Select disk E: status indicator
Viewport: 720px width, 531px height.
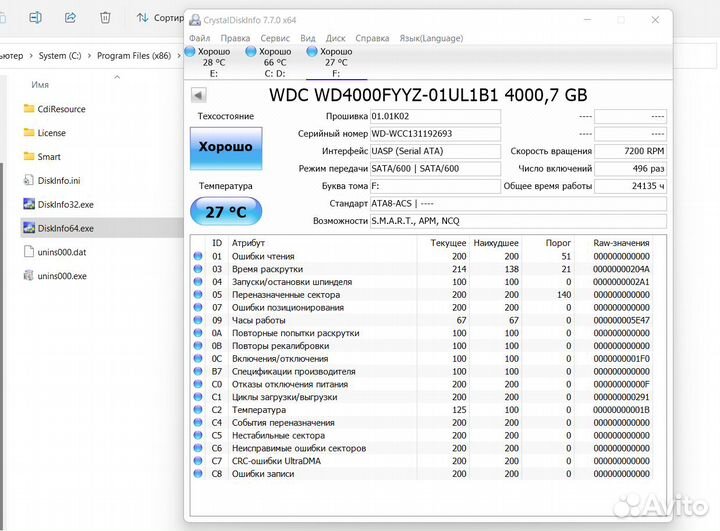click(190, 51)
